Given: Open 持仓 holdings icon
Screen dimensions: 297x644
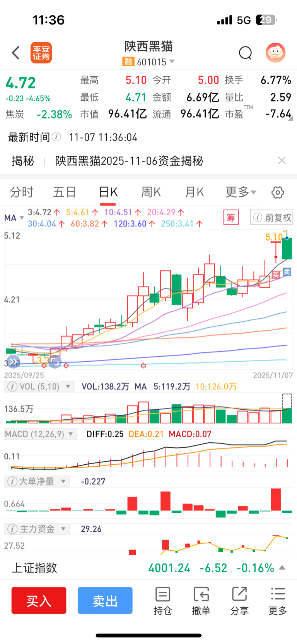Looking at the screenshot, I should (163, 601).
